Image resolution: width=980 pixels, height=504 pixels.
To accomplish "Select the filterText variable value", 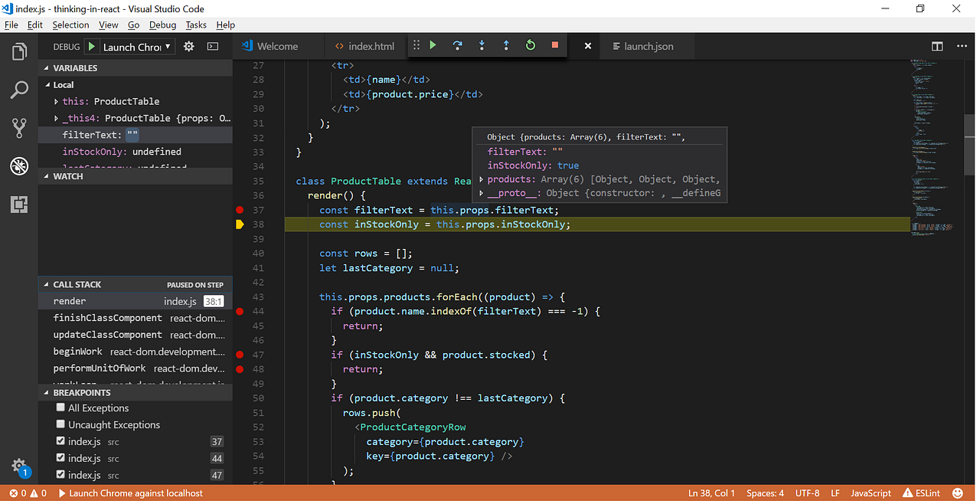I will (132, 135).
